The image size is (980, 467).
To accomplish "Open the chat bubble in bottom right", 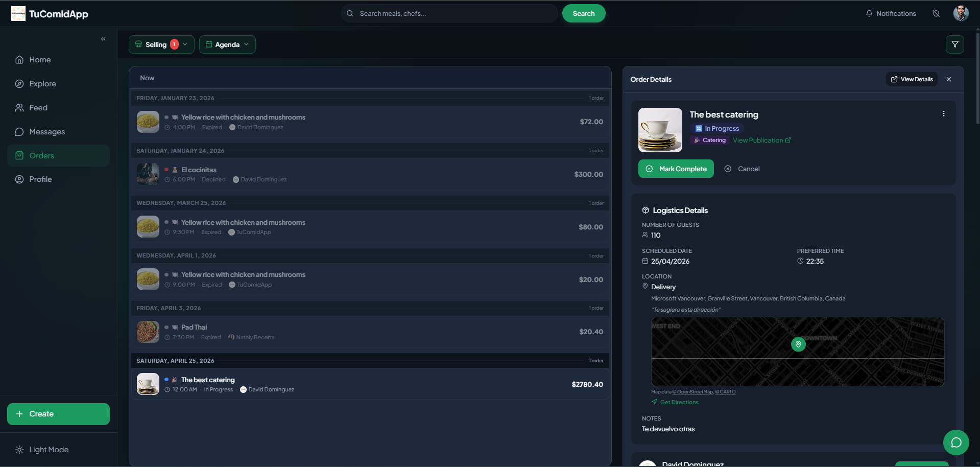I will point(956,442).
